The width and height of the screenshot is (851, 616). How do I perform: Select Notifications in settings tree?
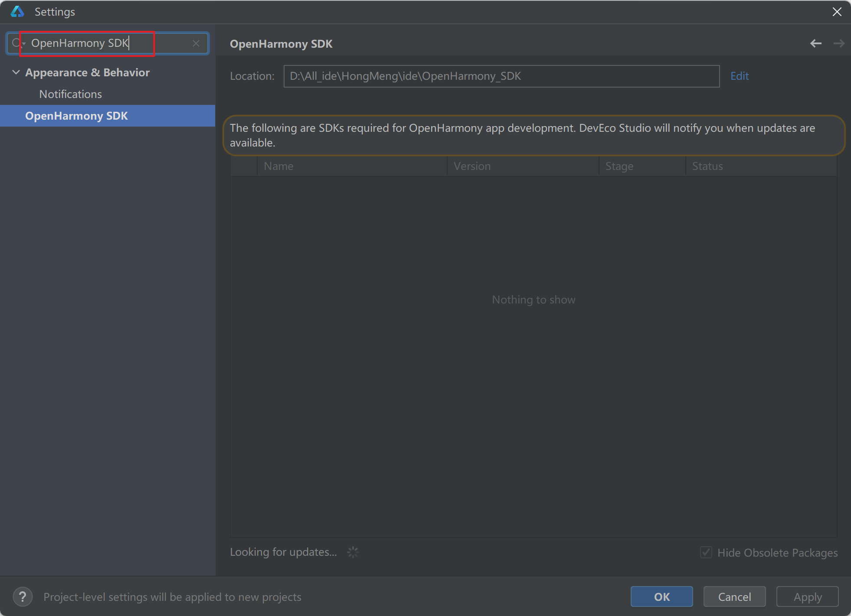[x=70, y=94]
